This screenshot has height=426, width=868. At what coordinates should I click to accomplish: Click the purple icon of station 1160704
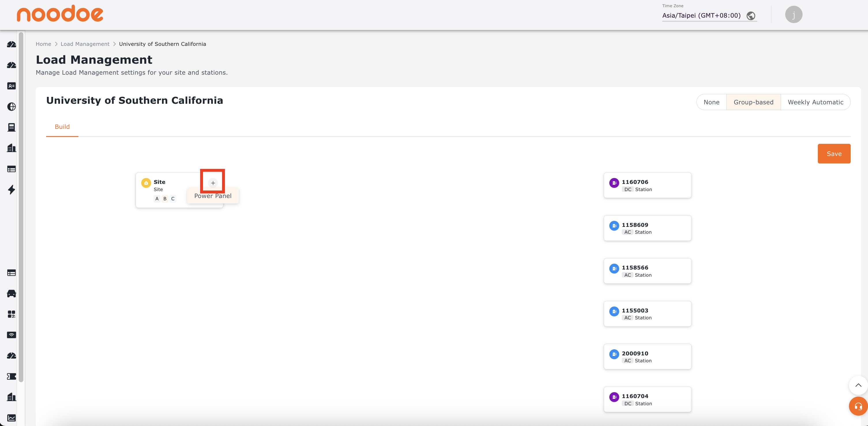614,397
